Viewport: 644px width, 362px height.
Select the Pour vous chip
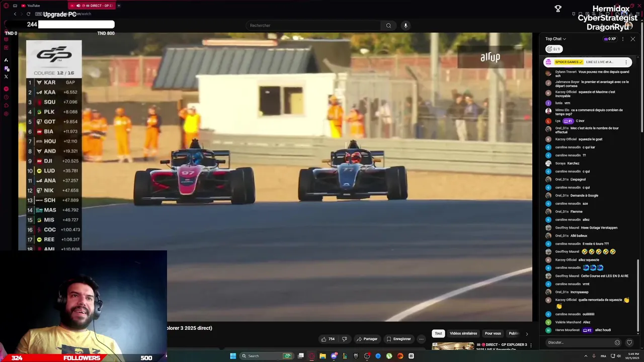click(x=493, y=333)
